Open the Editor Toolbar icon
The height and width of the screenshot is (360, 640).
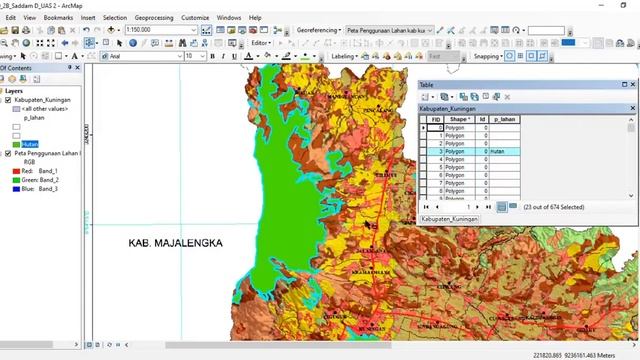point(207,30)
